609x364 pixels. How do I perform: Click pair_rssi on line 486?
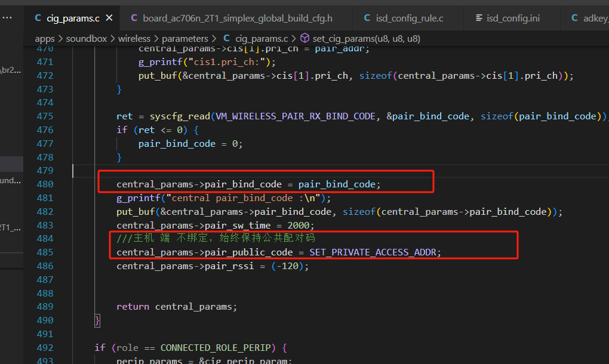click(x=229, y=266)
